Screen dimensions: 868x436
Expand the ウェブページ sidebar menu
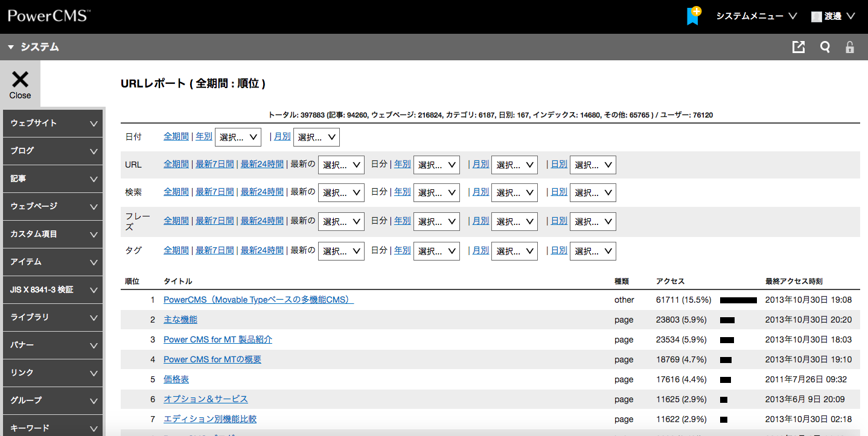[53, 206]
